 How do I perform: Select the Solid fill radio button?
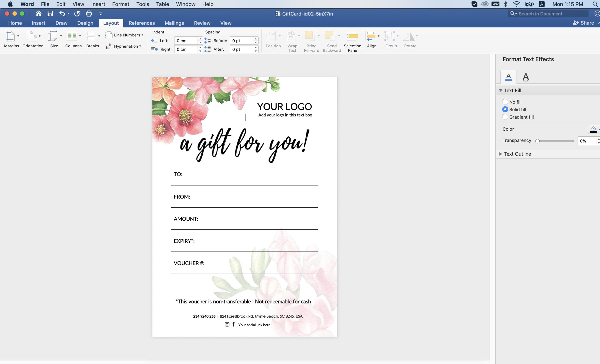pyautogui.click(x=505, y=109)
